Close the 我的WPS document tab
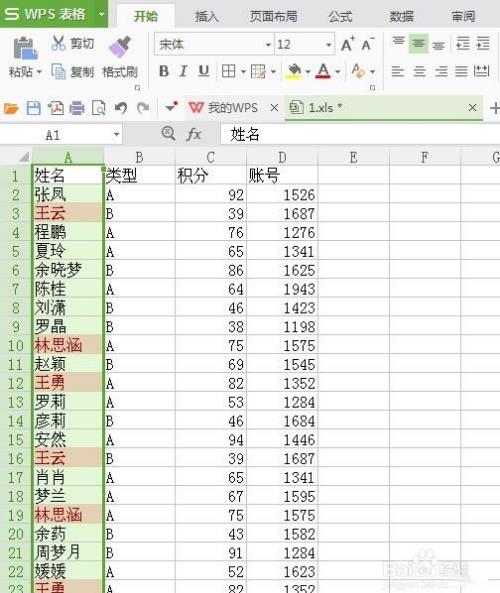This screenshot has height=593, width=500. [274, 108]
